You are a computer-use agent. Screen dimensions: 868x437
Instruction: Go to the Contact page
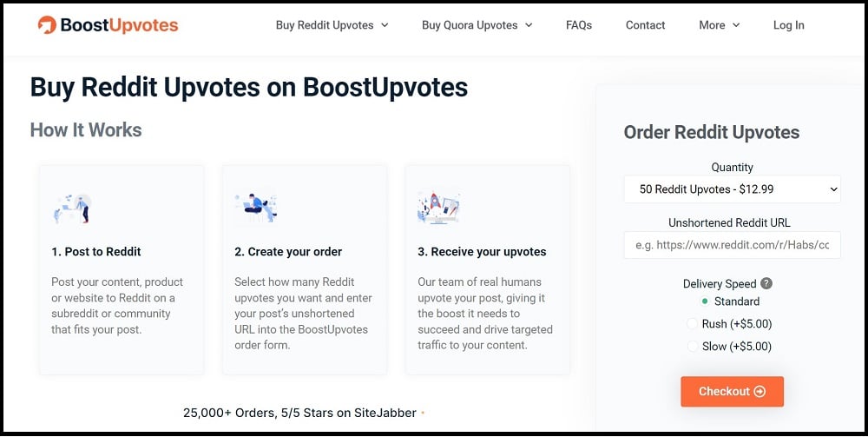645,25
